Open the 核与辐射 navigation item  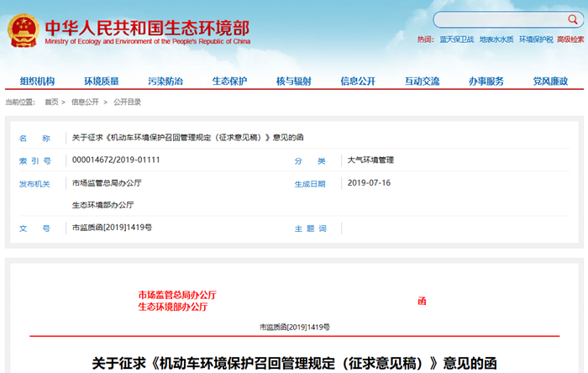pos(294,81)
